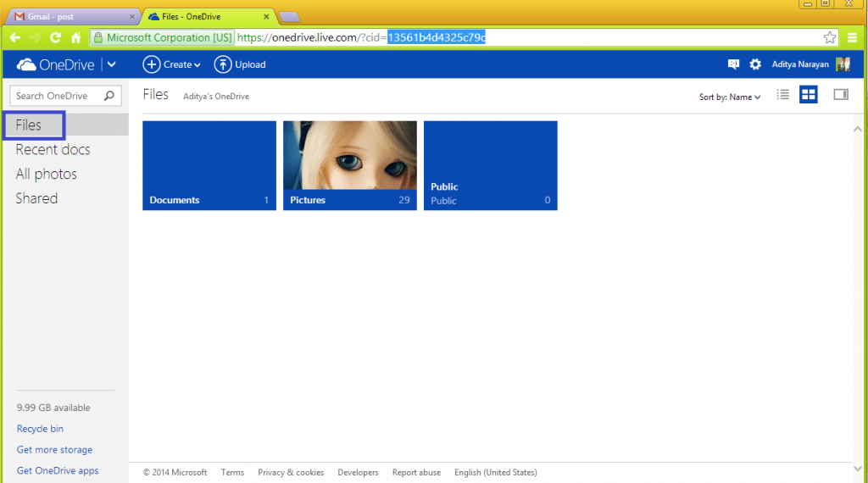The height and width of the screenshot is (483, 868).
Task: Open the Public folder tile
Action: click(491, 165)
